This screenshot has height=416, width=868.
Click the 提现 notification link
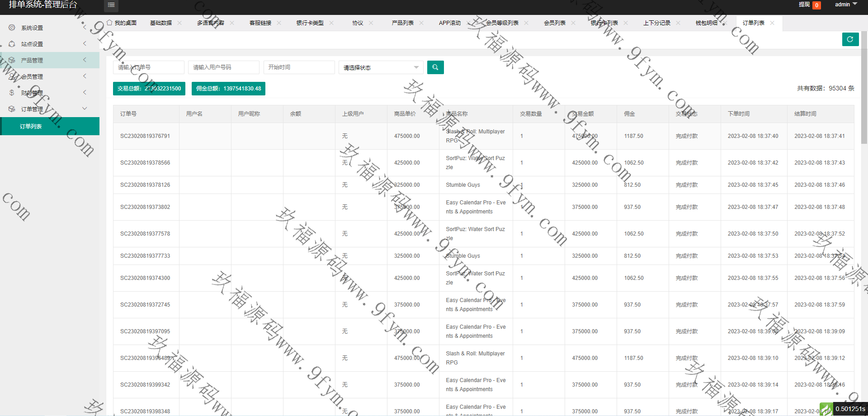(804, 5)
